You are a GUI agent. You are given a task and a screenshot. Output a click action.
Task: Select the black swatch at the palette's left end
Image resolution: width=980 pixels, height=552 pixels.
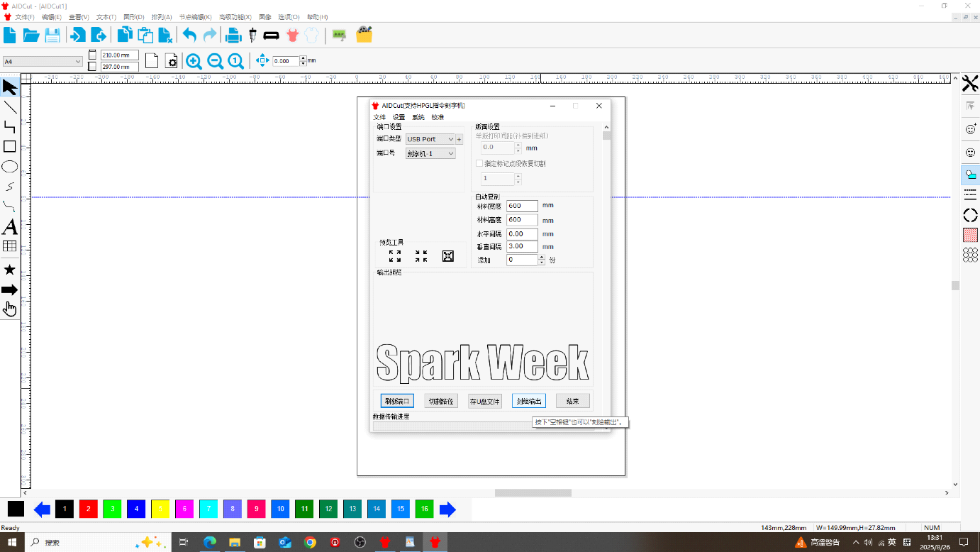[x=16, y=509]
